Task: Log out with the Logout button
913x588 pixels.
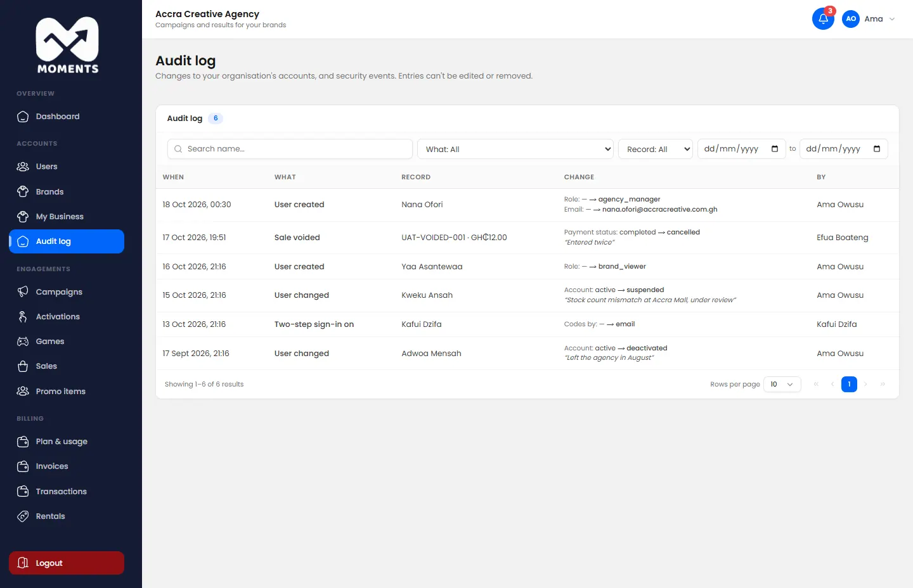Action: pyautogui.click(x=67, y=563)
